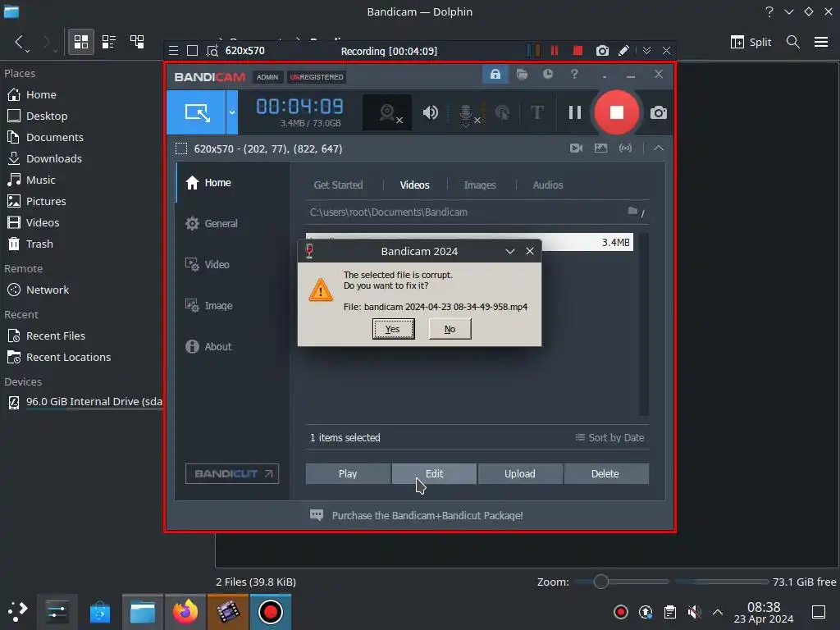Image resolution: width=840 pixels, height=630 pixels.
Task: Switch Dolphin to compact view mode
Action: click(109, 42)
